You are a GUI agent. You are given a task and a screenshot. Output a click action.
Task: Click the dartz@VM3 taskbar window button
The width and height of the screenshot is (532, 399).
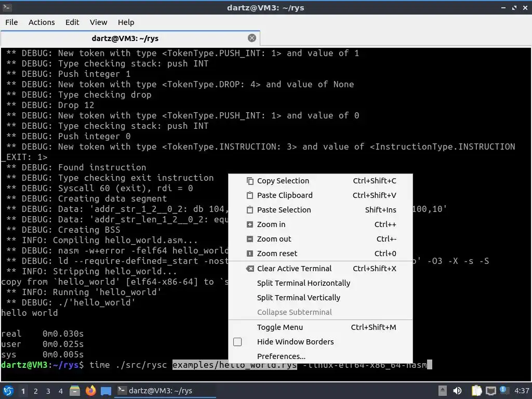(165, 391)
